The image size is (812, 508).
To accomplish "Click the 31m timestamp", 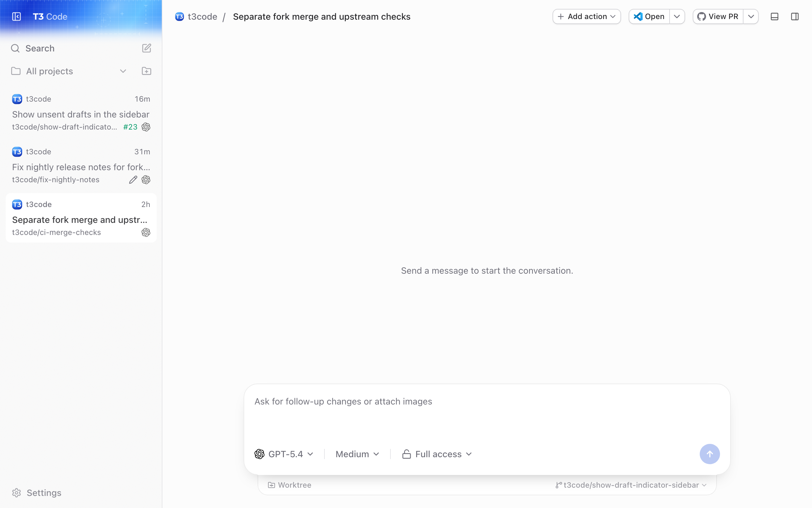I will [x=142, y=152].
